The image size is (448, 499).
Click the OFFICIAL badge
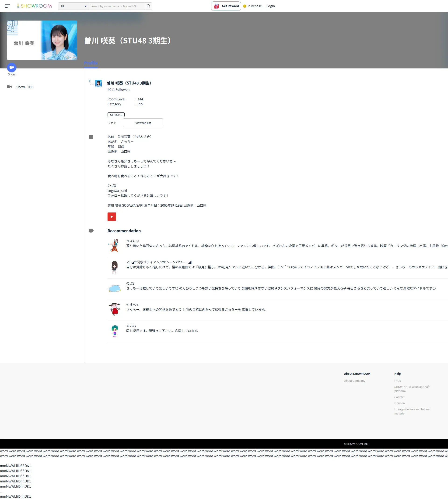tap(116, 115)
